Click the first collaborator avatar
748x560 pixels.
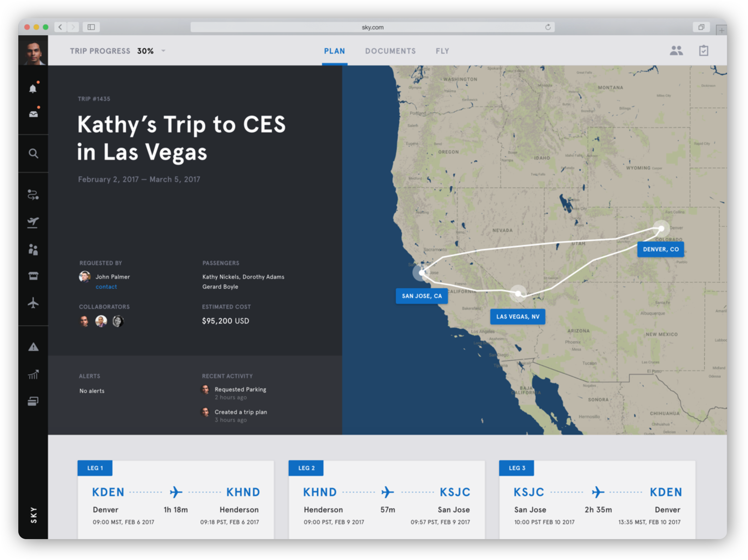(84, 321)
